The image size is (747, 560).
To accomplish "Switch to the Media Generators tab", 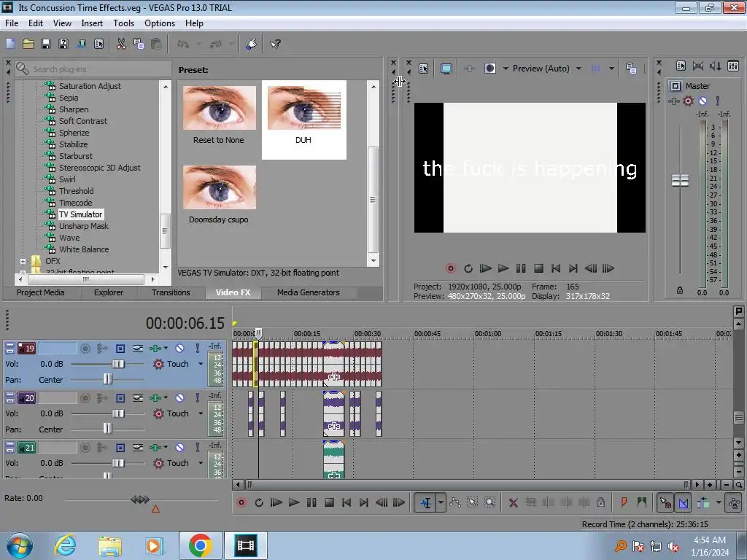I will [x=309, y=292].
